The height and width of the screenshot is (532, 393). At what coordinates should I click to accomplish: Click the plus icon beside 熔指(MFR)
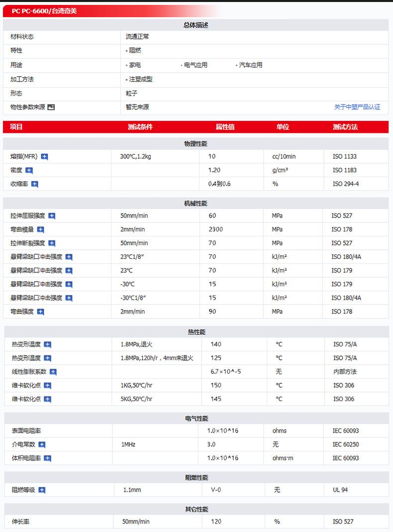point(44,157)
